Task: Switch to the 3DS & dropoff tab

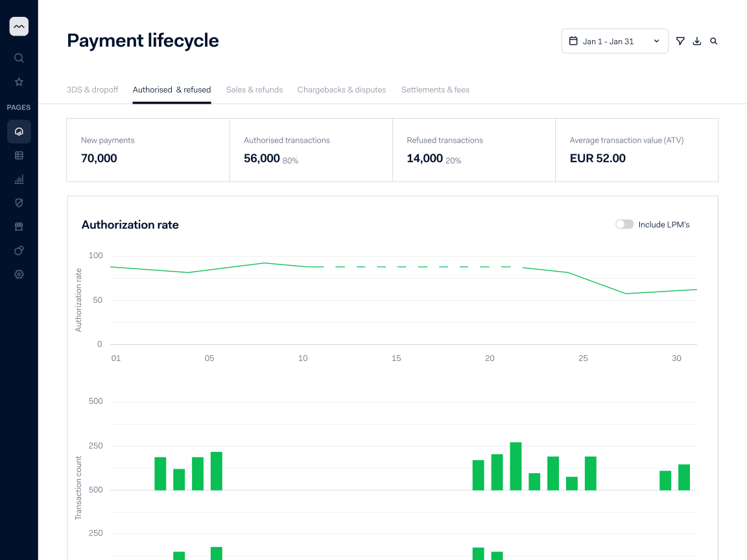Action: (x=93, y=89)
